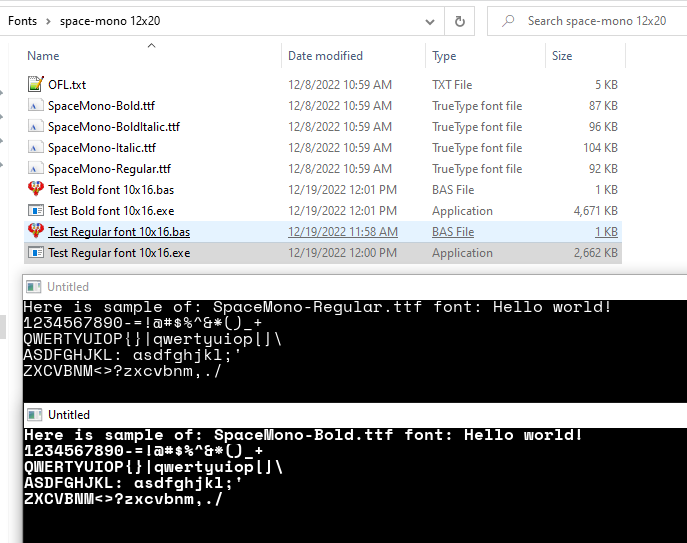This screenshot has height=543, width=687.
Task: Click the TXT File type cell
Action: [452, 85]
